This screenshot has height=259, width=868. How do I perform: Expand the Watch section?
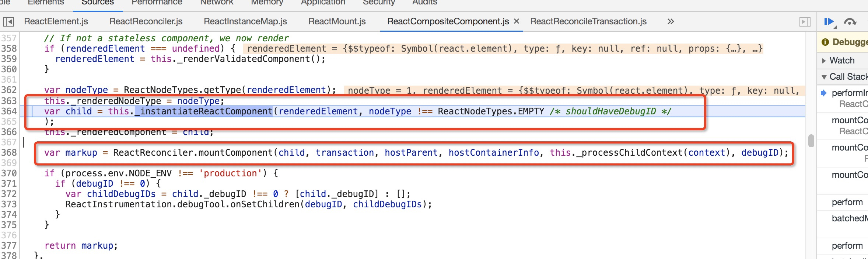(842, 61)
